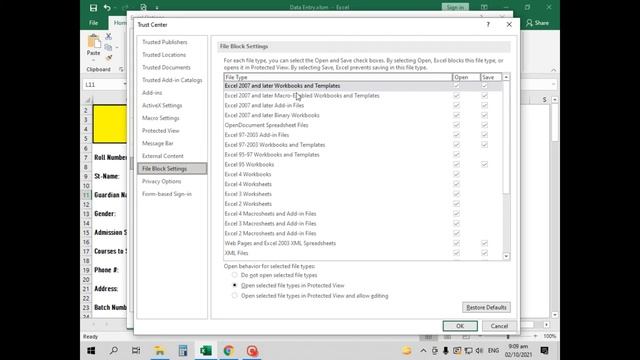The height and width of the screenshot is (360, 640).
Task: Toggle Save checkbox for Excel 95 Workbooks
Action: (x=484, y=164)
